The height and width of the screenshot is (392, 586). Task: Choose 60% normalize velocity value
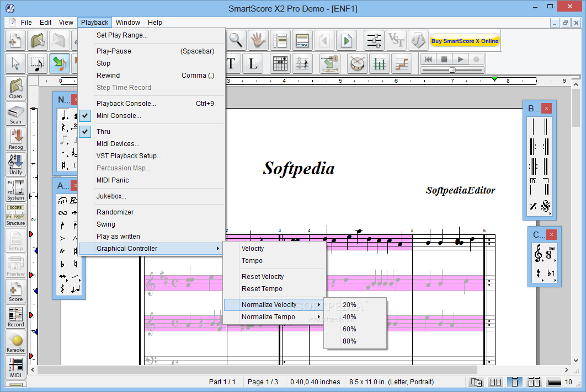pyautogui.click(x=355, y=329)
